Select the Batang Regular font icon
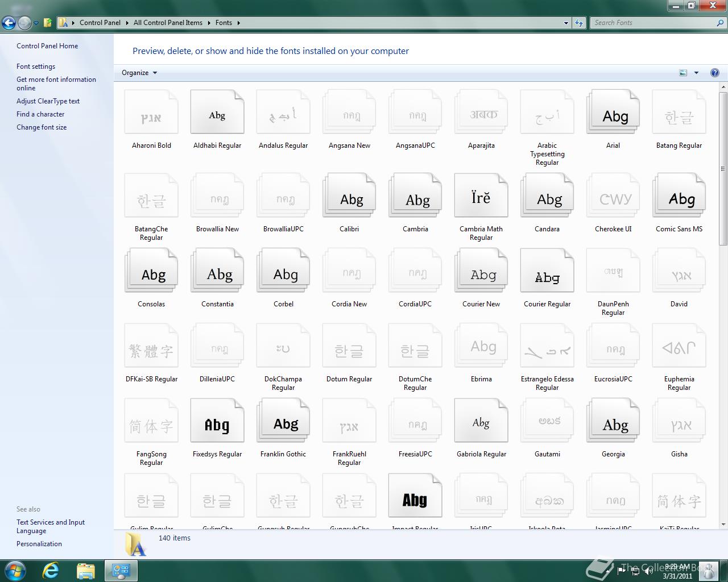This screenshot has height=582, width=728. point(679,113)
